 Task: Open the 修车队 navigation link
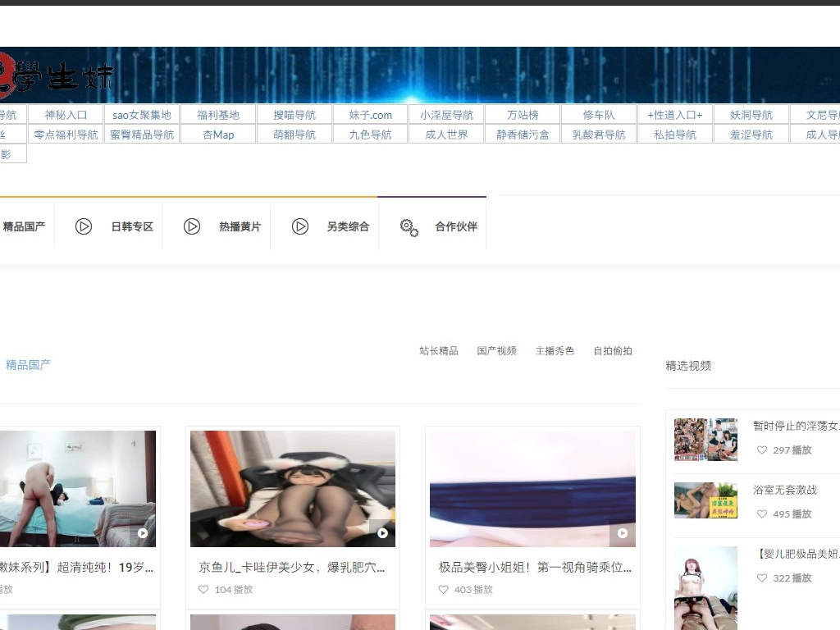tap(599, 115)
